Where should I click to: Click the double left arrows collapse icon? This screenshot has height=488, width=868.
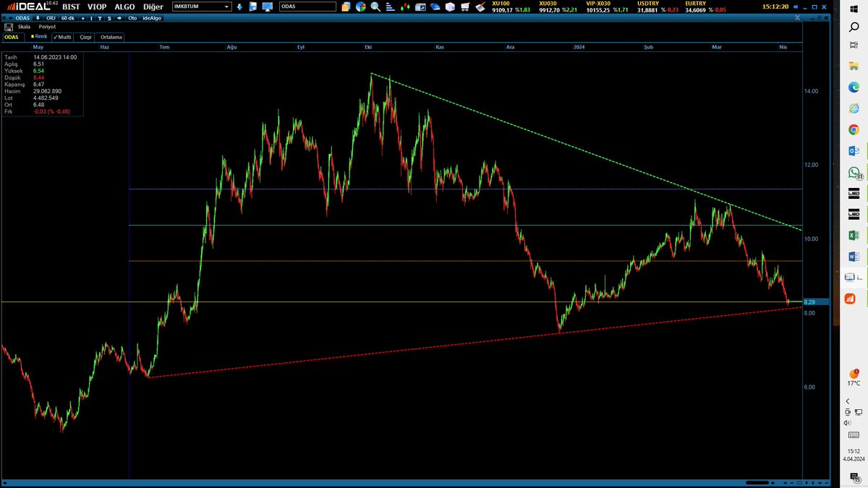click(x=795, y=7)
